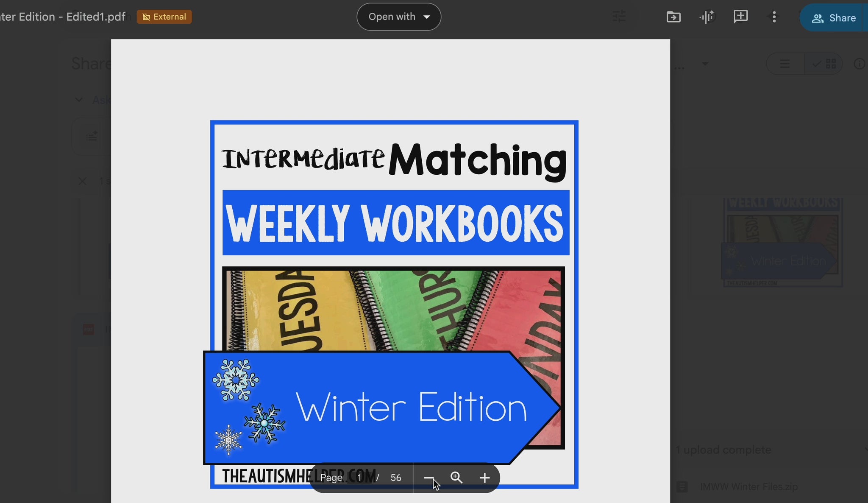868x503 pixels.
Task: Open the background folder dropdown arrow
Action: pos(705,64)
